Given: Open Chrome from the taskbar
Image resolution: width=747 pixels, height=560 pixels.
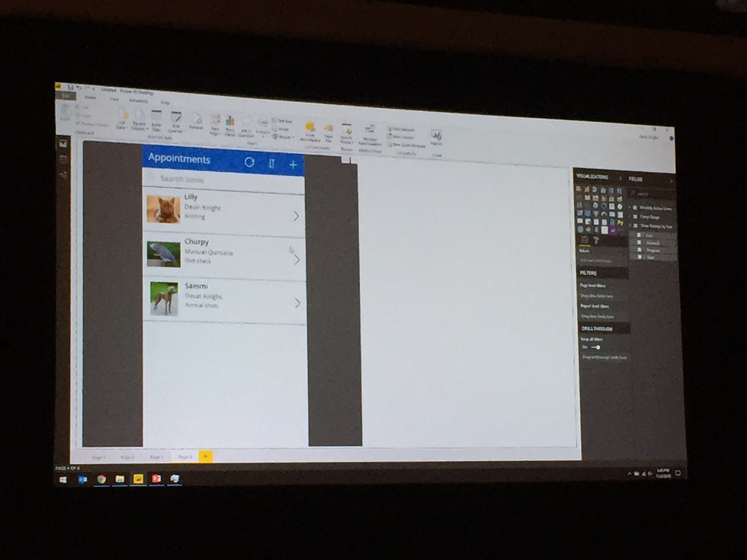Looking at the screenshot, I should [x=101, y=479].
